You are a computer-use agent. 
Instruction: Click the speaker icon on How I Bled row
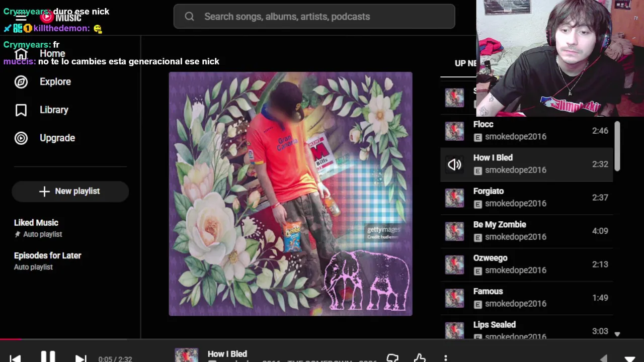[454, 164]
